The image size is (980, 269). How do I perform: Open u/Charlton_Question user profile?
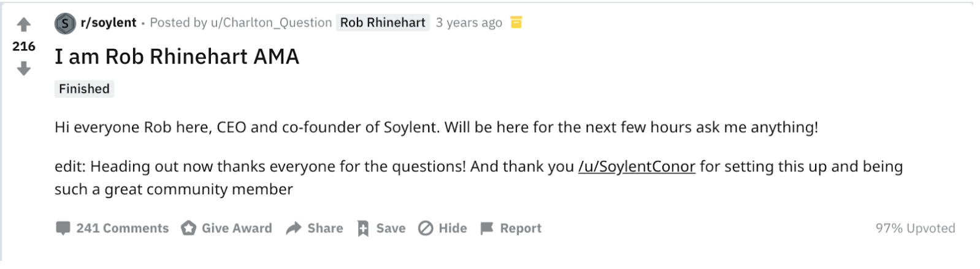coord(271,23)
